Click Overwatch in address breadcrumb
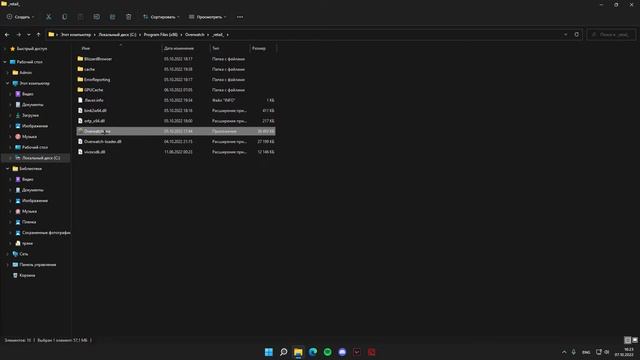Image resolution: width=640 pixels, height=360 pixels. (195, 35)
